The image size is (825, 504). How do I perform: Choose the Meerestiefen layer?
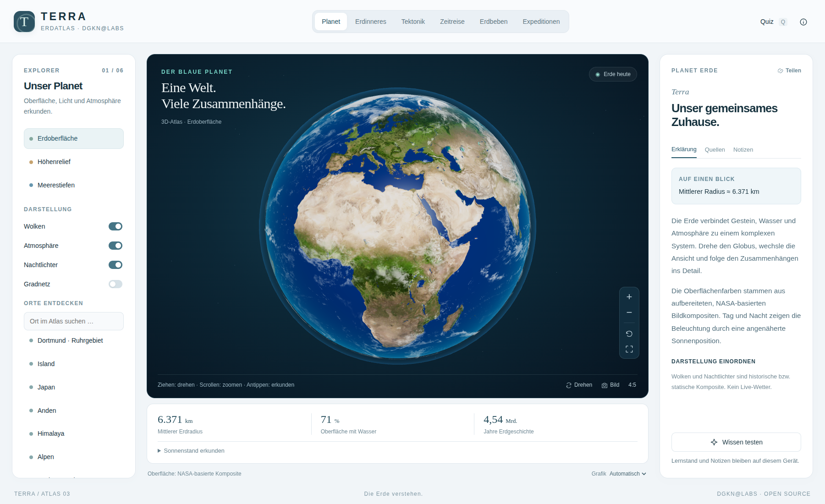[x=74, y=185]
